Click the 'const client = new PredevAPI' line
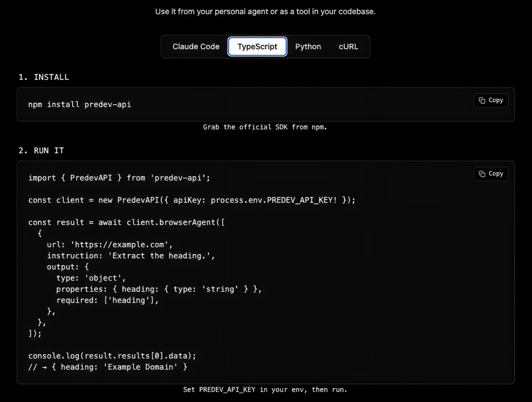 (x=192, y=200)
